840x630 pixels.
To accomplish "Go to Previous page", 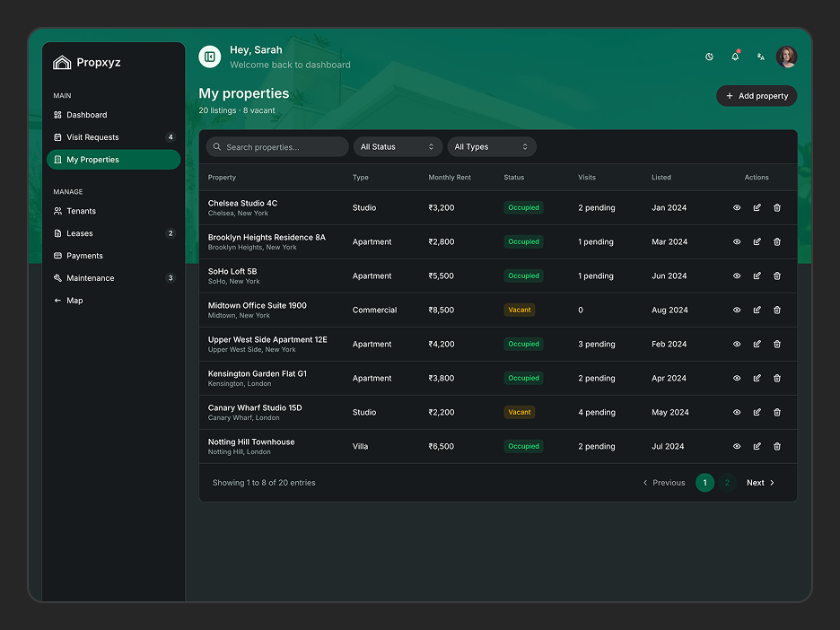I will pyautogui.click(x=664, y=483).
